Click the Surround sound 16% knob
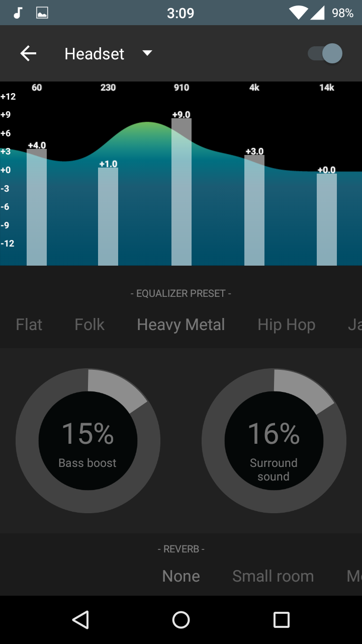362x644 pixels. pos(274,441)
